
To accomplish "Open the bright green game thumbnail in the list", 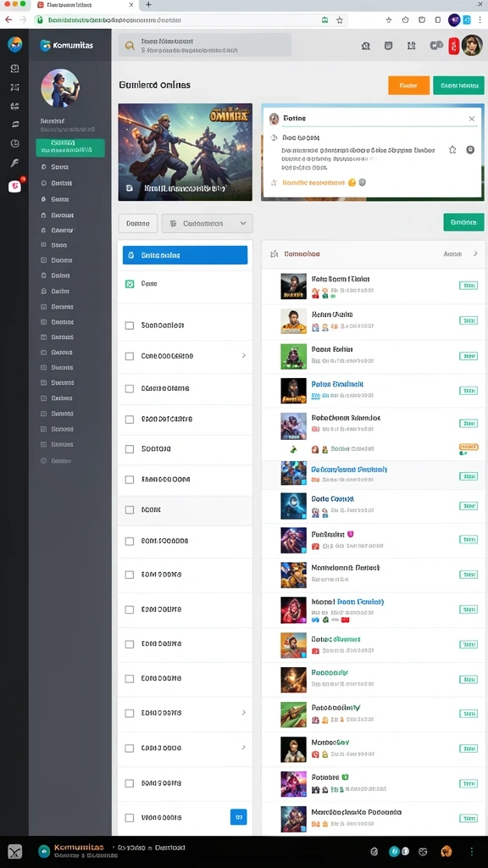I will (x=293, y=357).
